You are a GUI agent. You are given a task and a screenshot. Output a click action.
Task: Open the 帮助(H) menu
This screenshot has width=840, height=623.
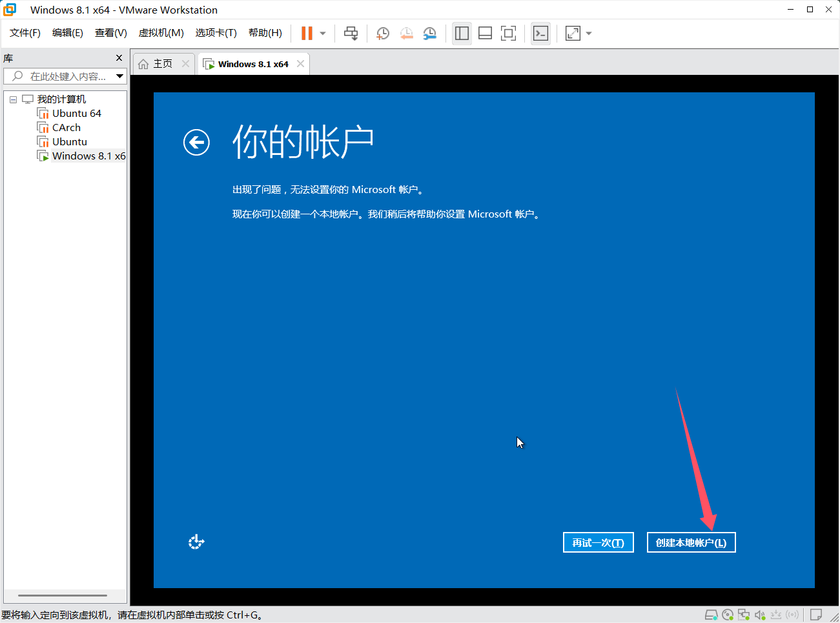pos(265,33)
